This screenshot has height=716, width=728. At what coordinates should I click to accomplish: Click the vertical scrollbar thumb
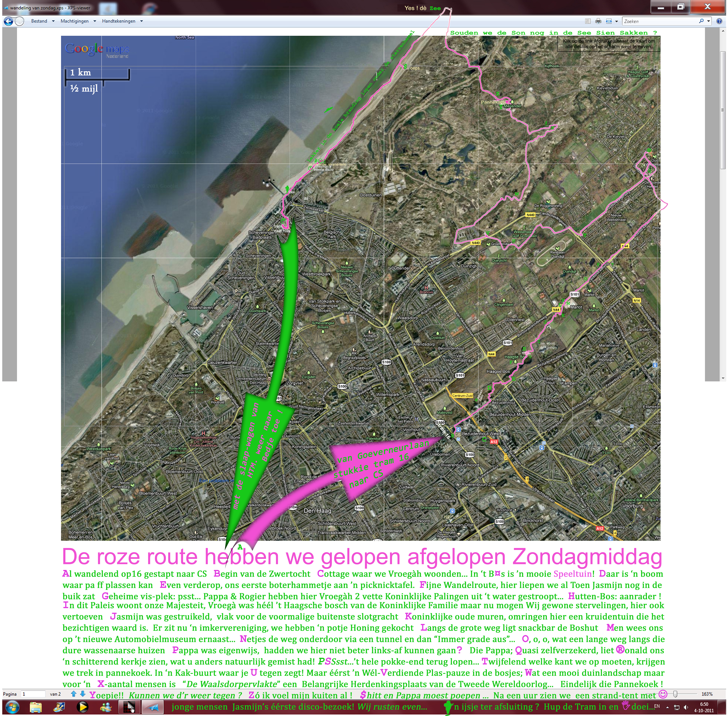point(722,110)
